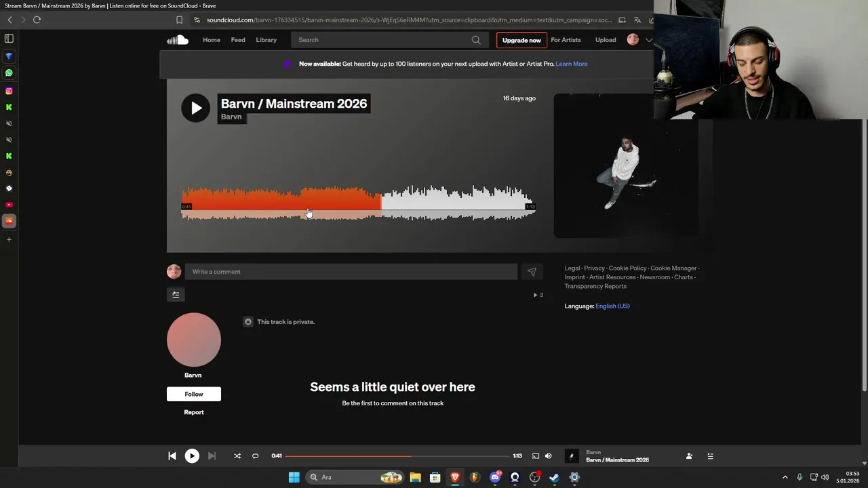Click the Barvn artwork icon in the player bar
This screenshot has width=868, height=488.
(x=572, y=456)
